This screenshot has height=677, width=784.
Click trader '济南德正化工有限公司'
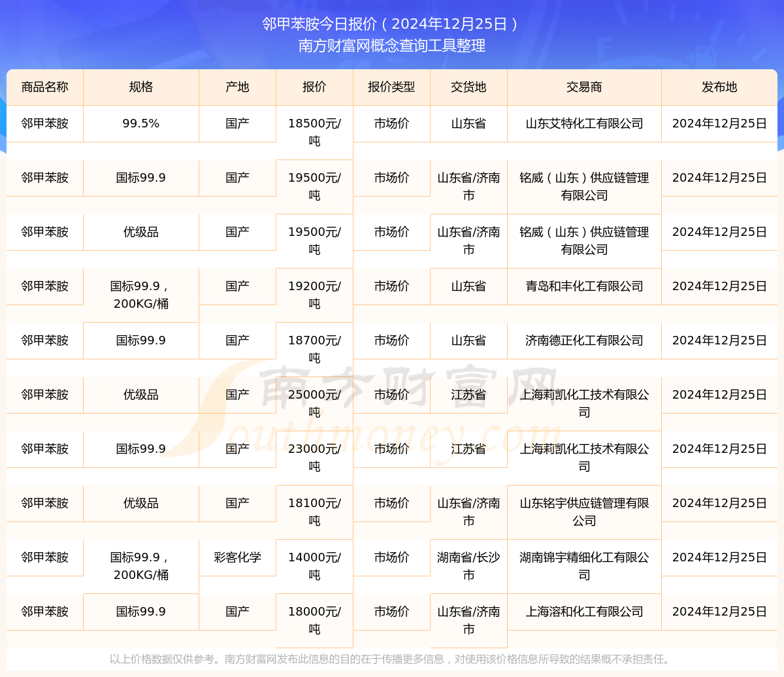tap(584, 340)
